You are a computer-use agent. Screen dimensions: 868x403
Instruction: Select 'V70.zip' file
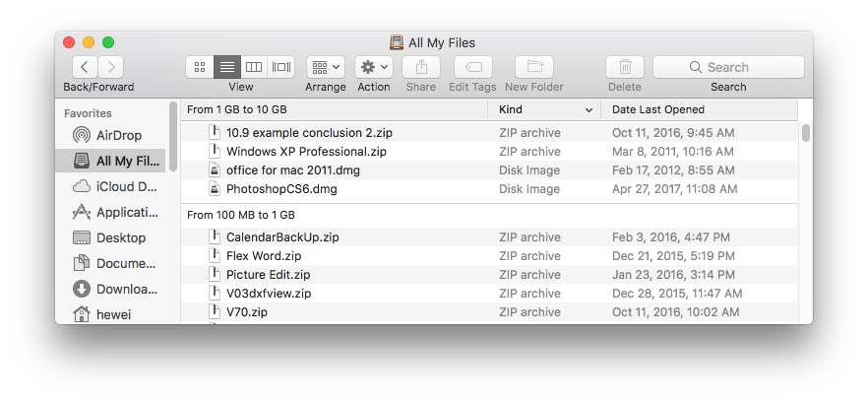tap(247, 312)
